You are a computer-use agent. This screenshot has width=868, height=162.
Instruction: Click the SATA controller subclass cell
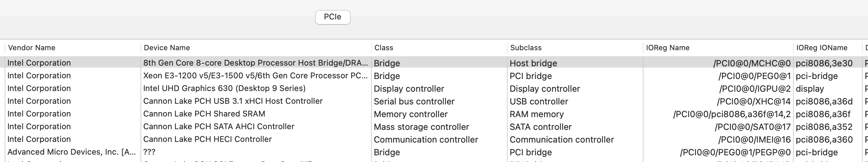(540, 127)
